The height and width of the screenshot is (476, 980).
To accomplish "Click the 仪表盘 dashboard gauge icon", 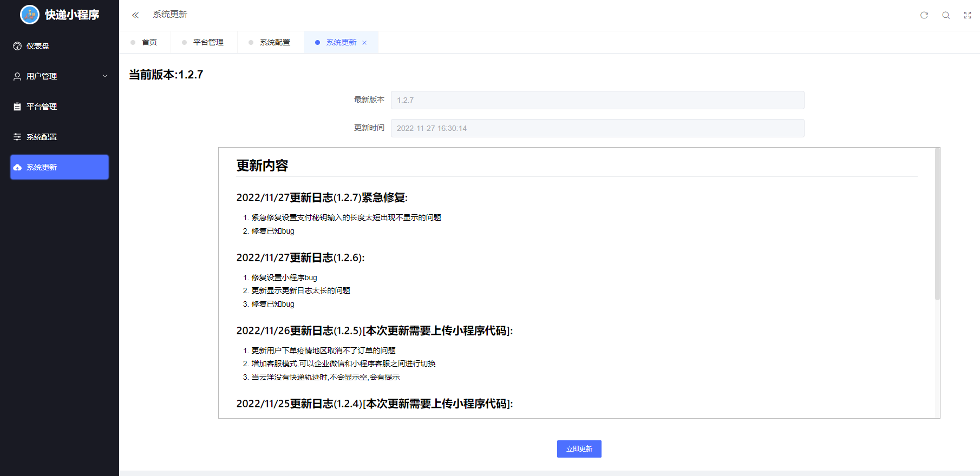I will [17, 46].
